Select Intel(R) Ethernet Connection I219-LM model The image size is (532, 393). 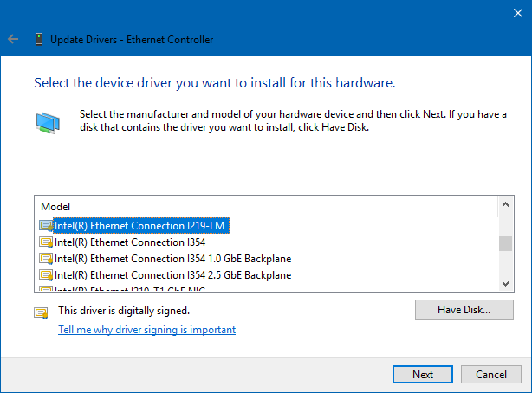coord(140,226)
